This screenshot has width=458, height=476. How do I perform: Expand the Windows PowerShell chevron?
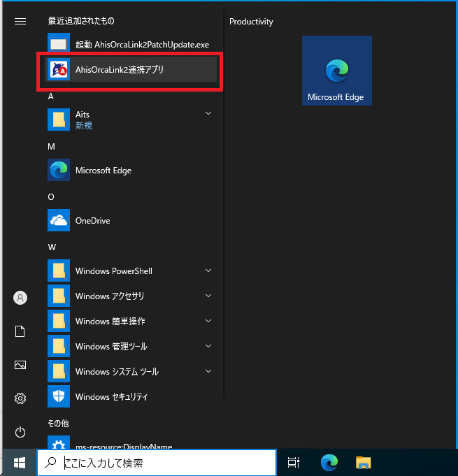click(208, 271)
